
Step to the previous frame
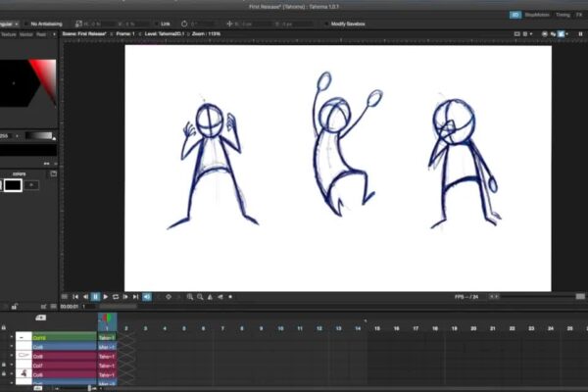coord(85,296)
